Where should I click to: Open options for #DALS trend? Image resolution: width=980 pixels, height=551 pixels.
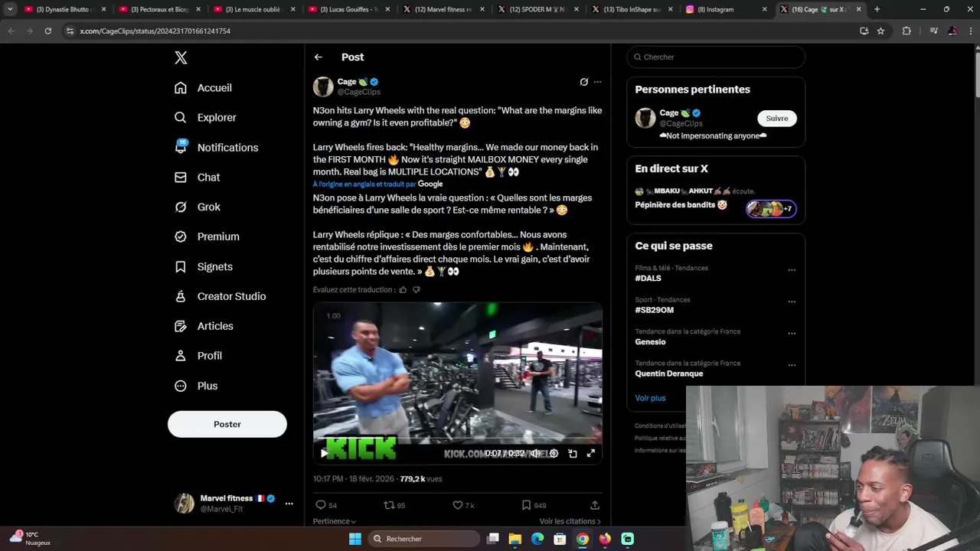click(792, 270)
